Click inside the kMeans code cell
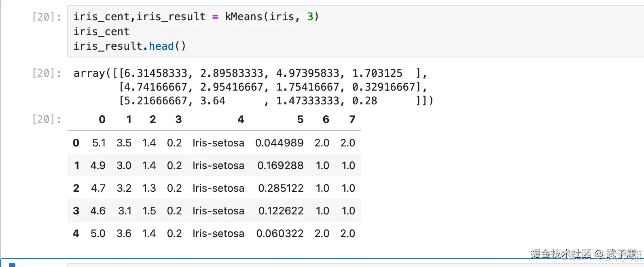This screenshot has height=267, width=644. [364, 31]
